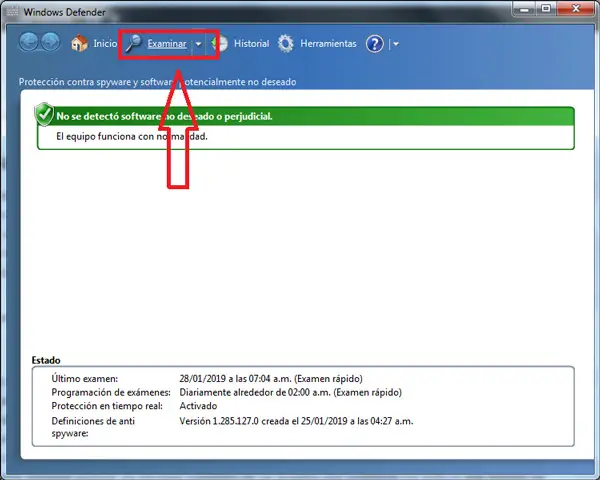Open the Historial section
This screenshot has height=480, width=600.
251,44
